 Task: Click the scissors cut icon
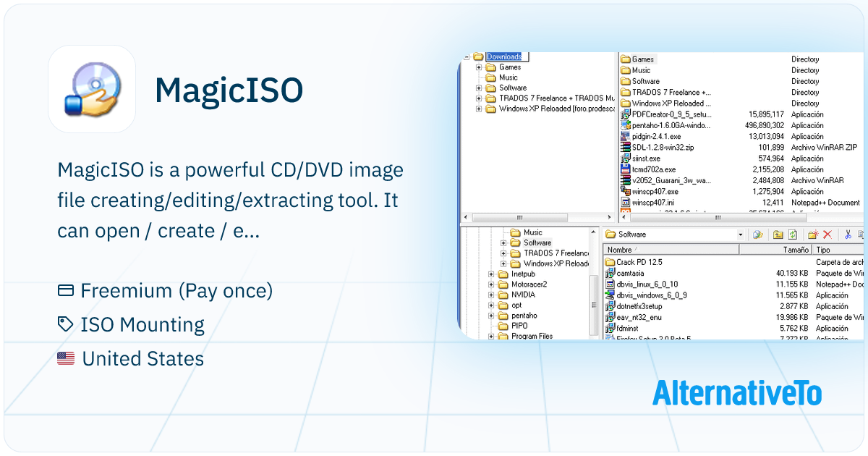tap(847, 235)
